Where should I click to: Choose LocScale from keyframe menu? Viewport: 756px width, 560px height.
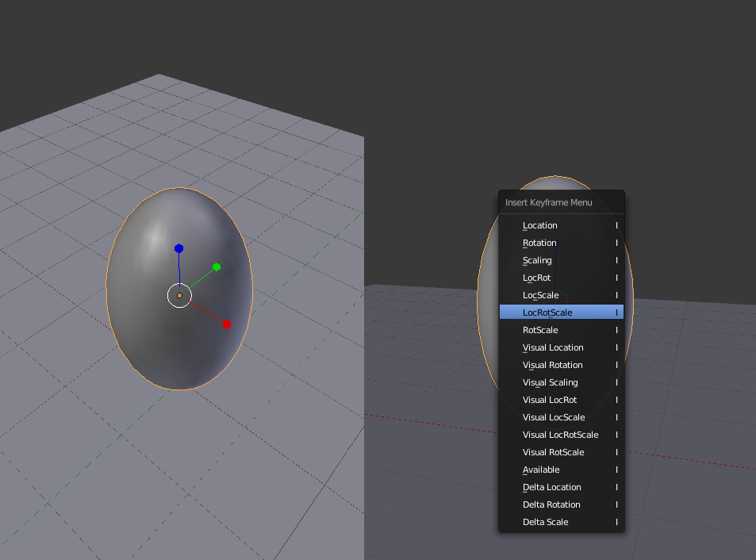[x=540, y=295]
